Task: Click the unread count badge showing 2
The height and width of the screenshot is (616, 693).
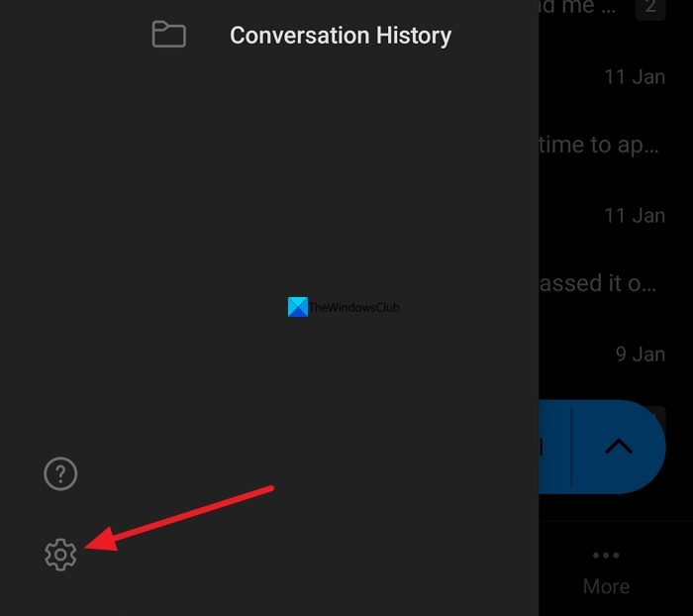Action: [x=650, y=8]
